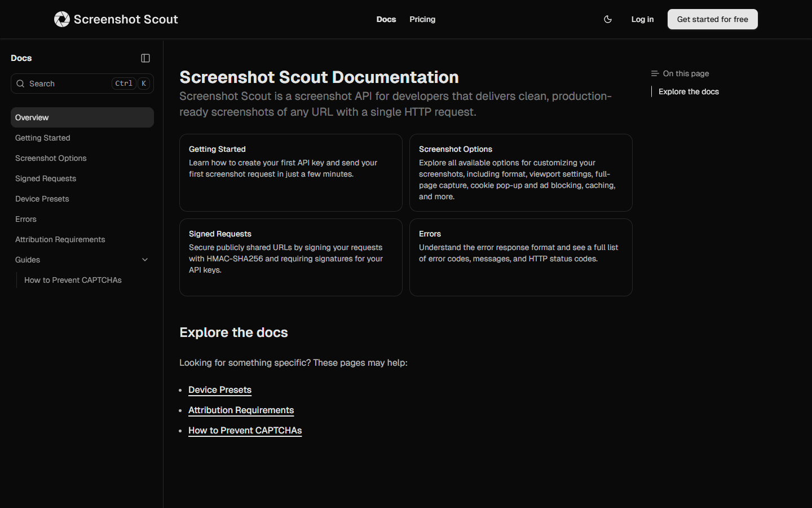
Task: Jump to Explore the docs section
Action: pos(689,91)
